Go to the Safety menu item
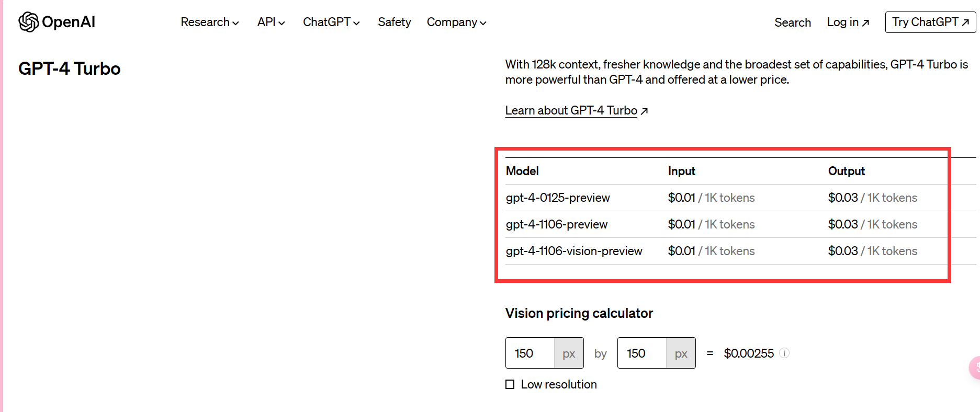Viewport: 980px width, 412px height. (394, 22)
